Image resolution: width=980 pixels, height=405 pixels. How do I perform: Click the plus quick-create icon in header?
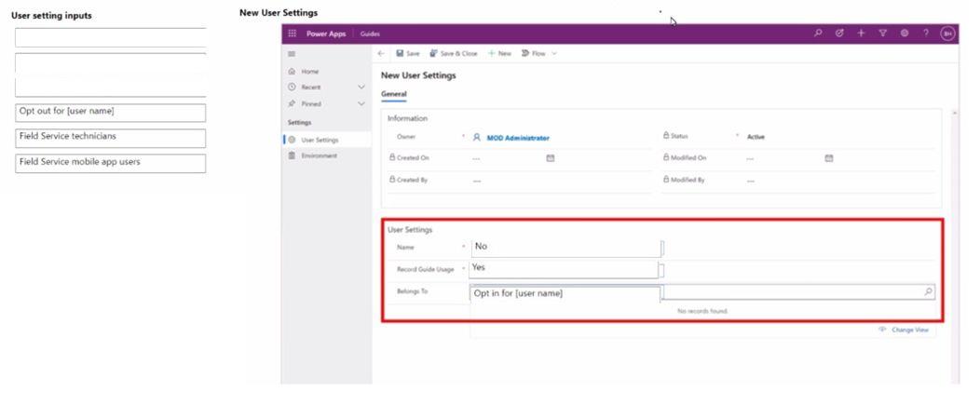861,34
